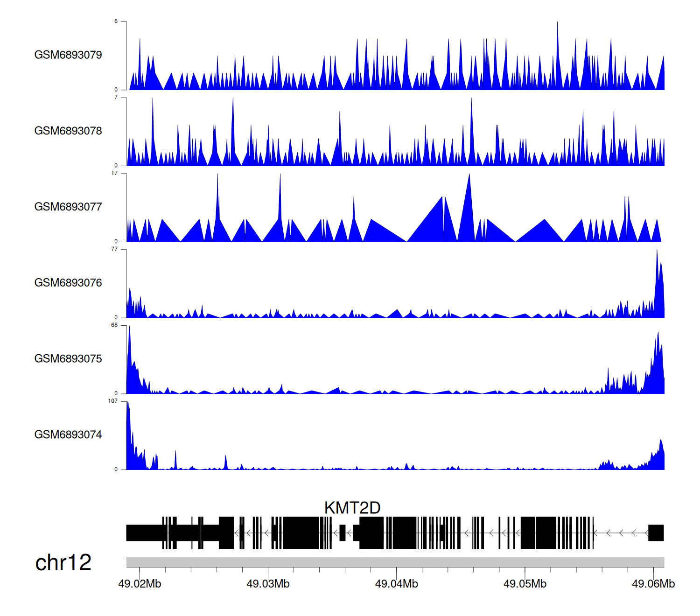Image resolution: width=700 pixels, height=616 pixels.
Task: Click the 49.04Mb axis label
Action: [x=396, y=584]
